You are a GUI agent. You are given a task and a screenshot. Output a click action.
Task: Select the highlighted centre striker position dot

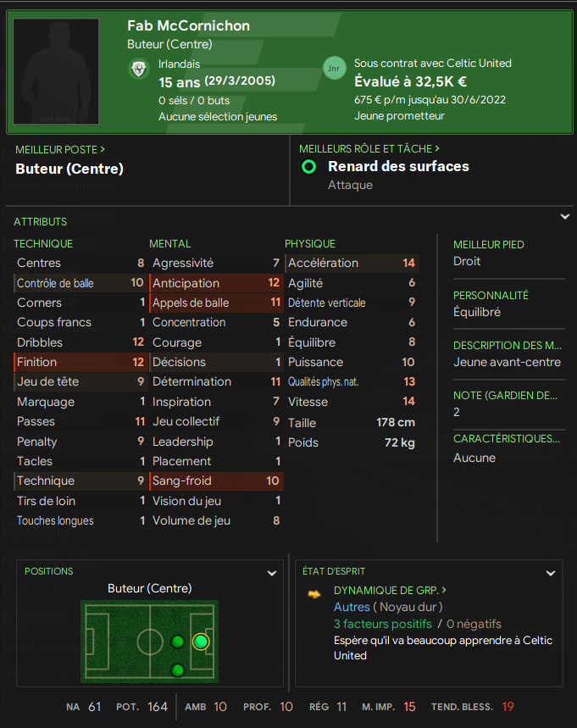[x=201, y=642]
